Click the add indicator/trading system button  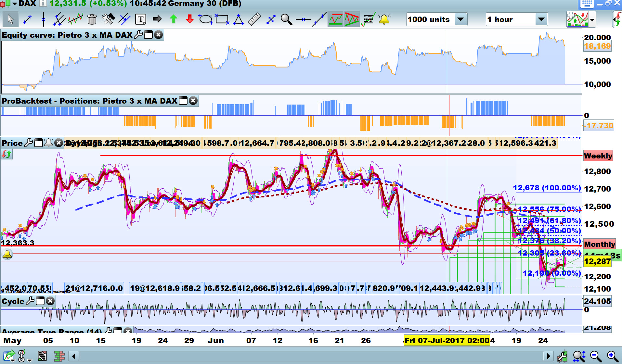click(577, 19)
